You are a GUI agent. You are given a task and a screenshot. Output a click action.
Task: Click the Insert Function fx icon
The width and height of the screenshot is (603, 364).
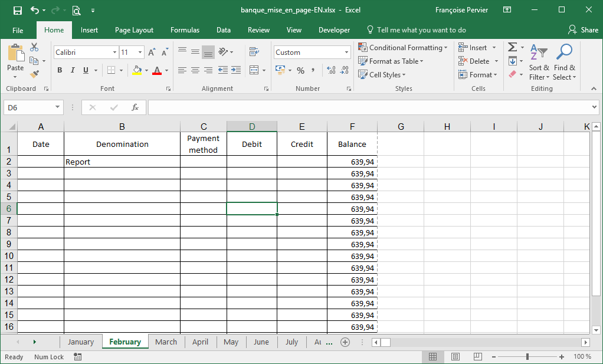[135, 107]
